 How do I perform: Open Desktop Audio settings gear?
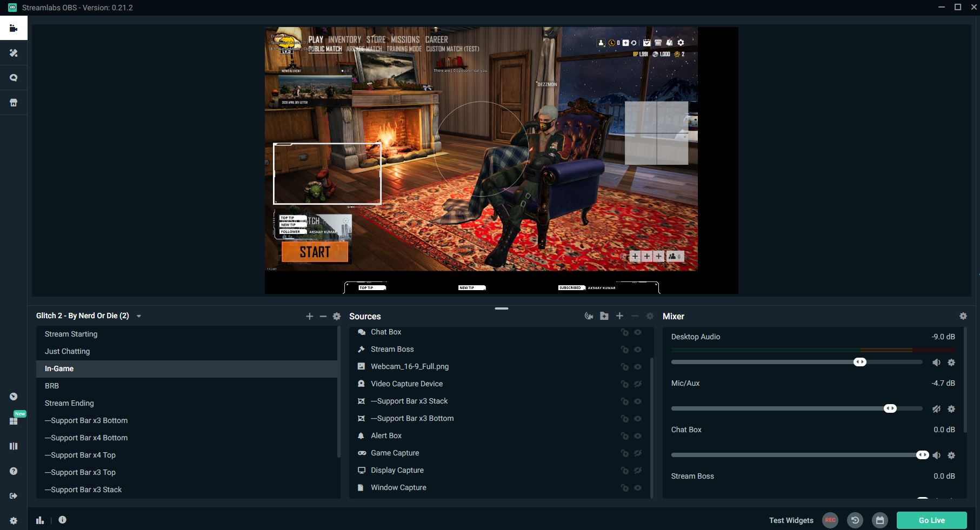pos(951,363)
